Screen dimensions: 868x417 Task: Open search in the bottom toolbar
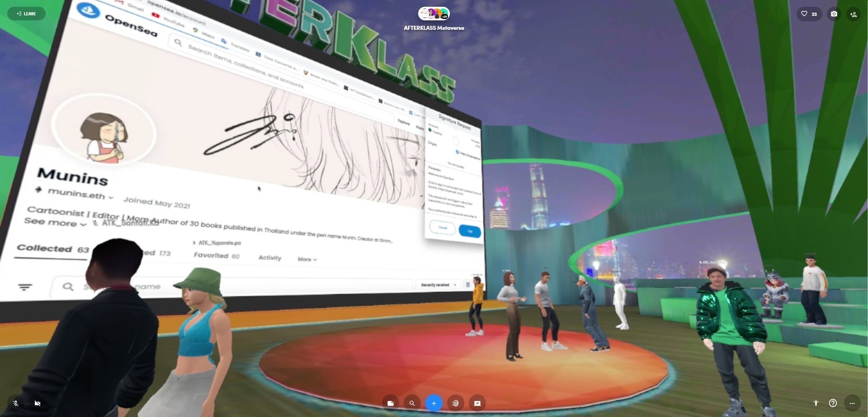click(412, 403)
